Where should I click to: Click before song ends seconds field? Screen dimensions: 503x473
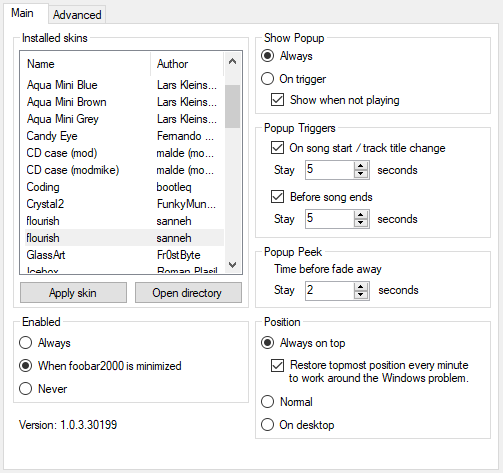(x=330, y=219)
